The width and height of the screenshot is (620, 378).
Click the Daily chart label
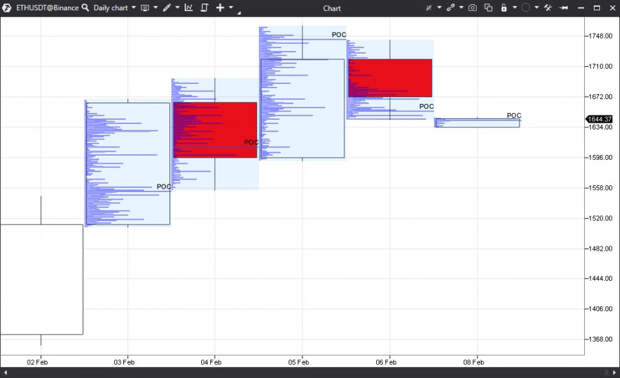coord(111,8)
